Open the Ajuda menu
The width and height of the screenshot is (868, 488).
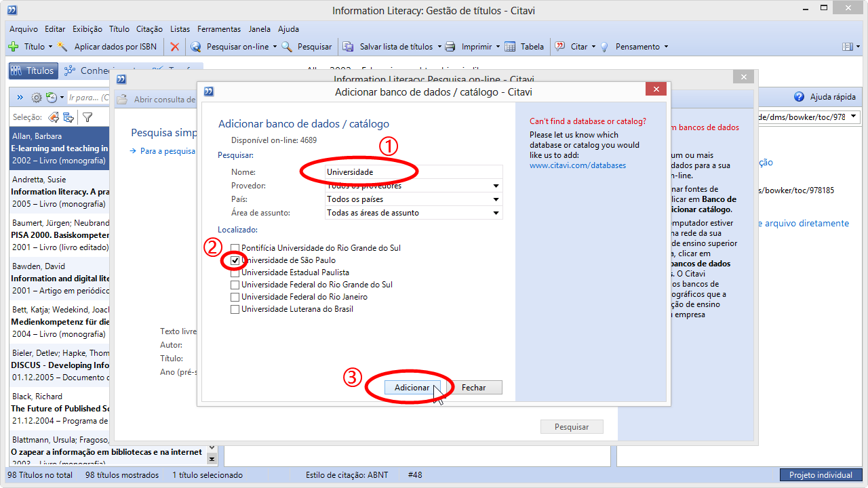pyautogui.click(x=288, y=29)
